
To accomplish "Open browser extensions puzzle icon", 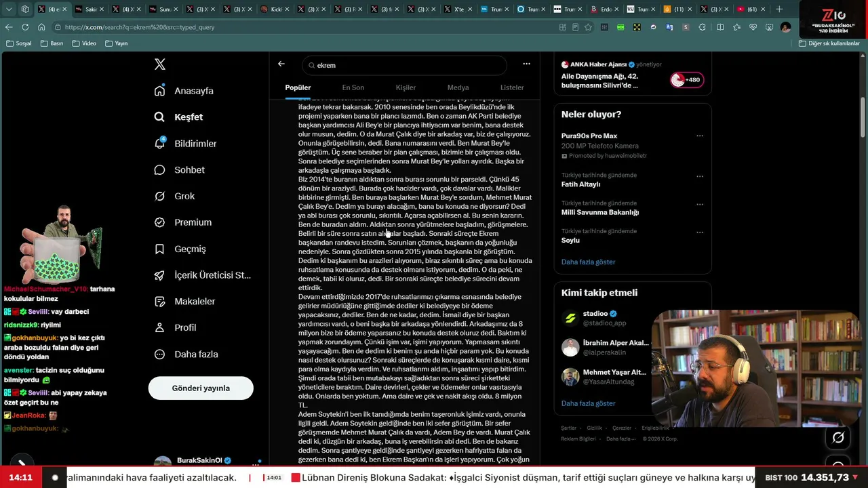I will pos(702,27).
